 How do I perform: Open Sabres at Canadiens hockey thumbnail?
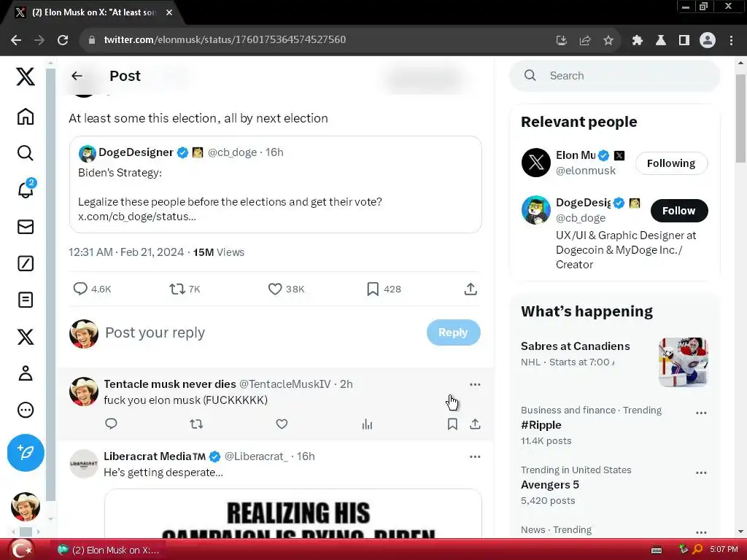coord(684,362)
